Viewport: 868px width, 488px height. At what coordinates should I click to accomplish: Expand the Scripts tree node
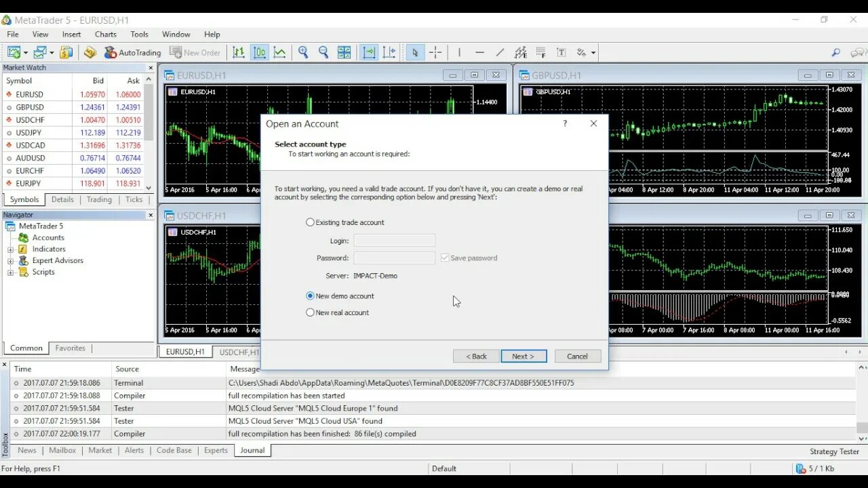click(10, 272)
